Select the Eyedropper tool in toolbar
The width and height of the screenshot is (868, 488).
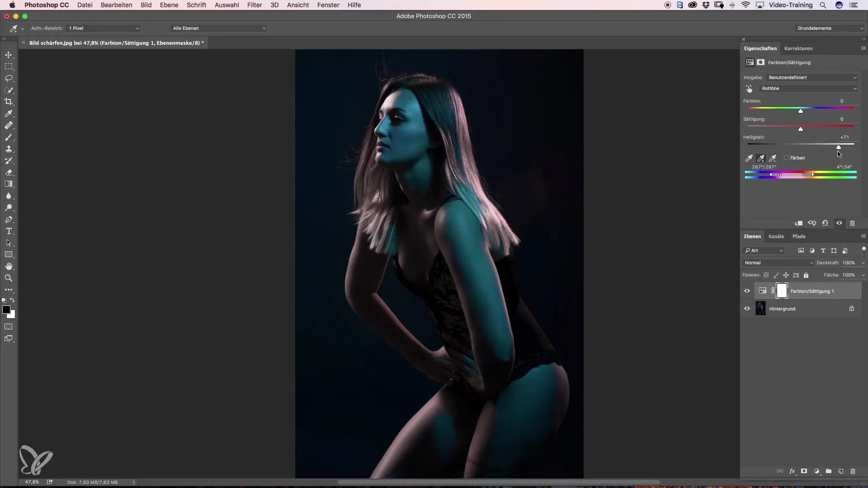click(x=9, y=113)
